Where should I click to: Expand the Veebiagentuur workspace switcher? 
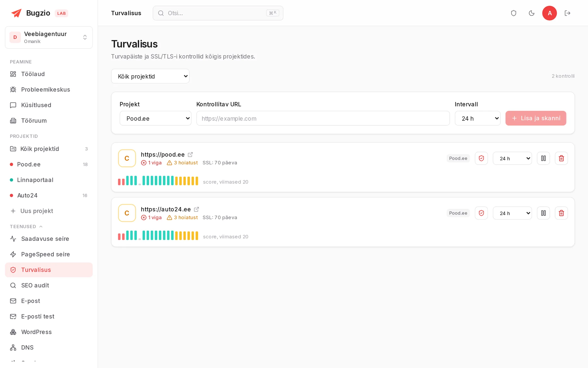pos(49,37)
